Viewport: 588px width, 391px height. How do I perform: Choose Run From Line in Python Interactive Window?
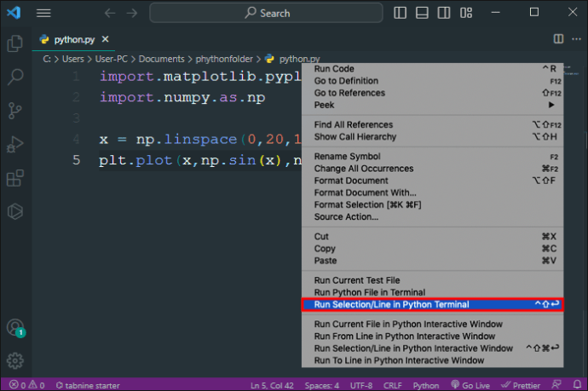432,336
